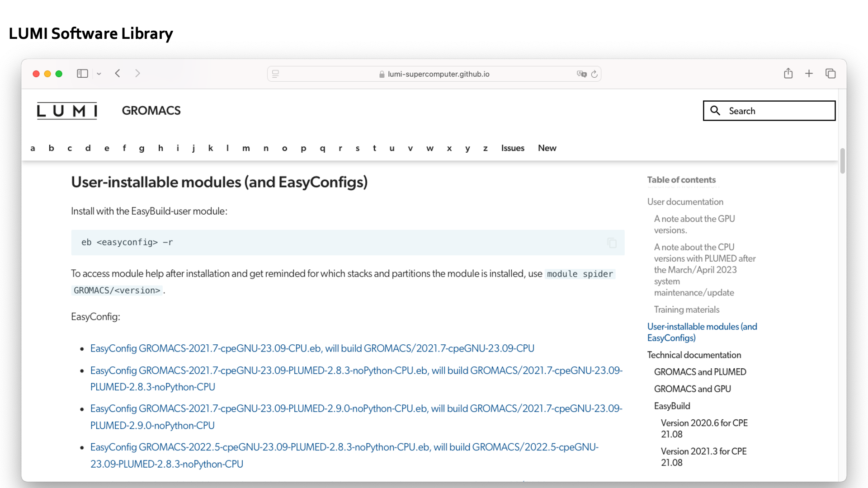Open the letter 'w' index tab
The height and width of the screenshot is (488, 868).
(430, 148)
